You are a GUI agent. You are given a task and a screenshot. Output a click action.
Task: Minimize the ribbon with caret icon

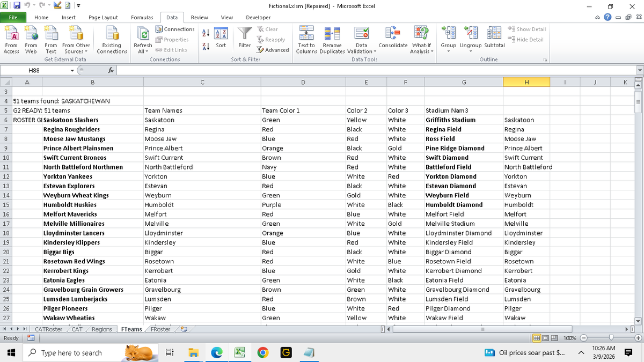[x=597, y=17]
